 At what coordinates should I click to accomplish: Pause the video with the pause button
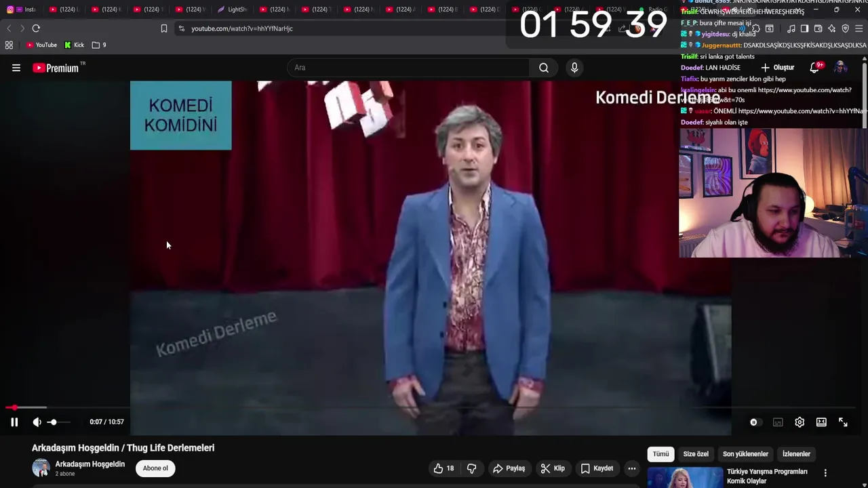click(x=14, y=422)
